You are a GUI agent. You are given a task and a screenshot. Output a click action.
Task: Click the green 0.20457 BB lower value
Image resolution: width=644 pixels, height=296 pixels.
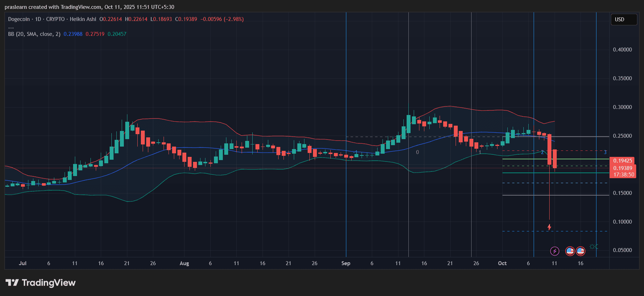coord(117,34)
